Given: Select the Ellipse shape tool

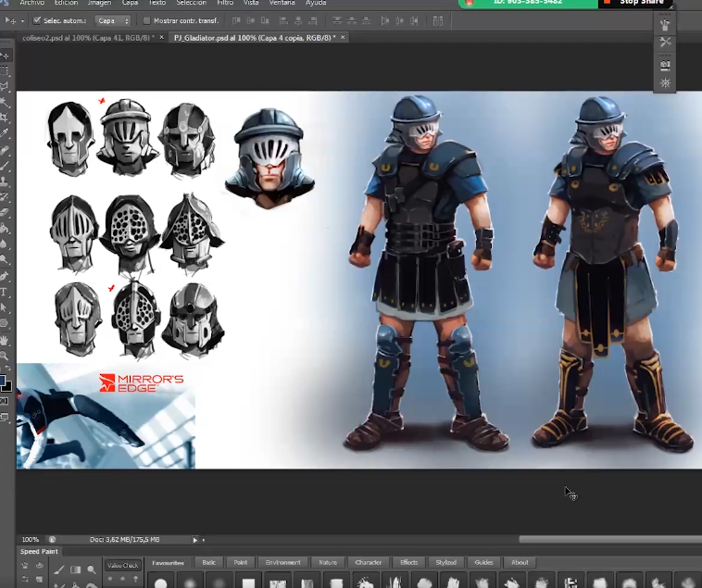Looking at the screenshot, I should 5,323.
